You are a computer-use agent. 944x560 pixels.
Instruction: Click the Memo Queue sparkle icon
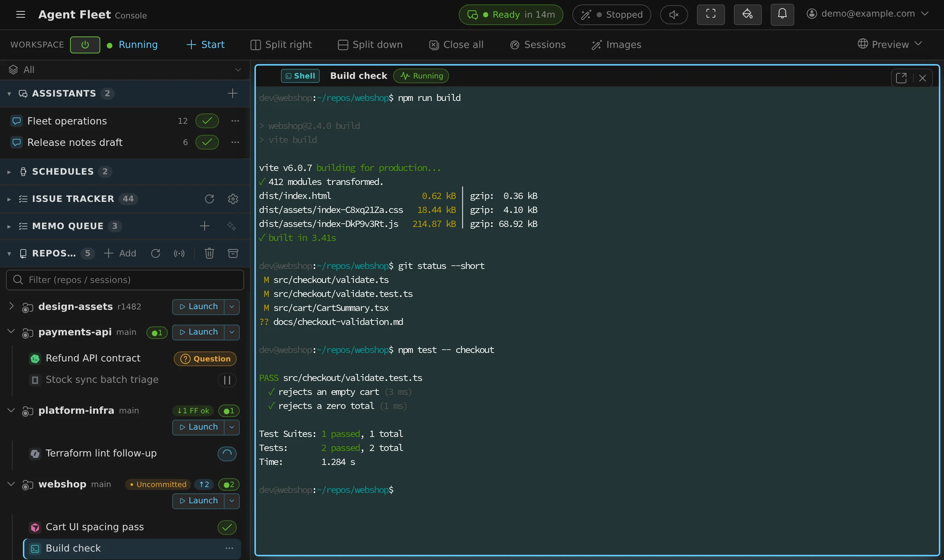click(232, 226)
